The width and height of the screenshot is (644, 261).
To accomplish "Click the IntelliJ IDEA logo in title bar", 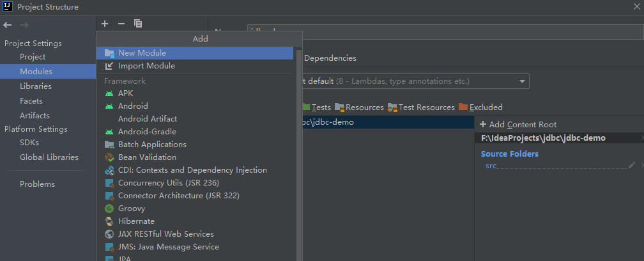I will click(8, 6).
